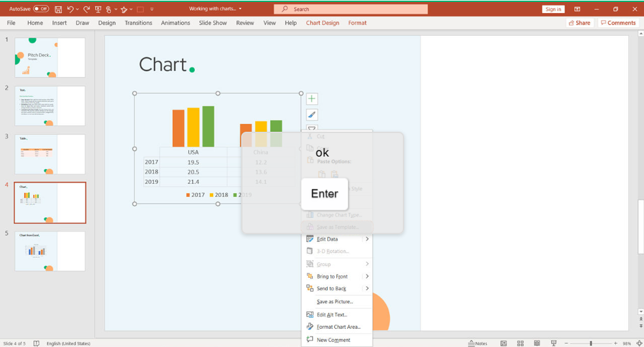The height and width of the screenshot is (347, 644).
Task: Click the Send to Back icon
Action: 310,288
